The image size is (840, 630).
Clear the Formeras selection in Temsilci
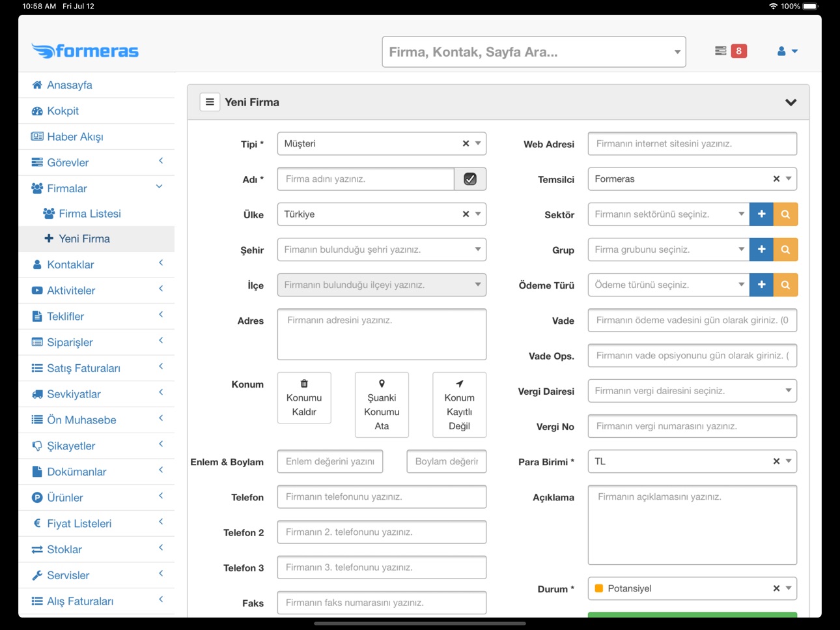[776, 179]
